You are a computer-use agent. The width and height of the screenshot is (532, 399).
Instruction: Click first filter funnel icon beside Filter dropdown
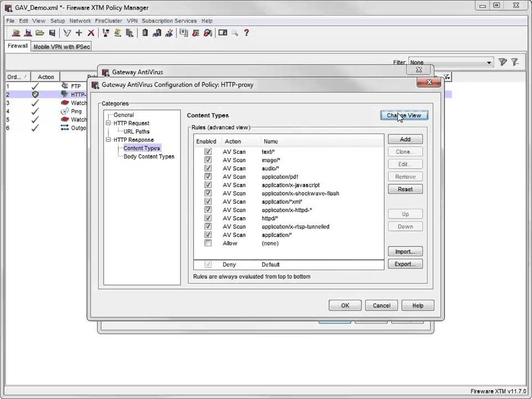503,62
